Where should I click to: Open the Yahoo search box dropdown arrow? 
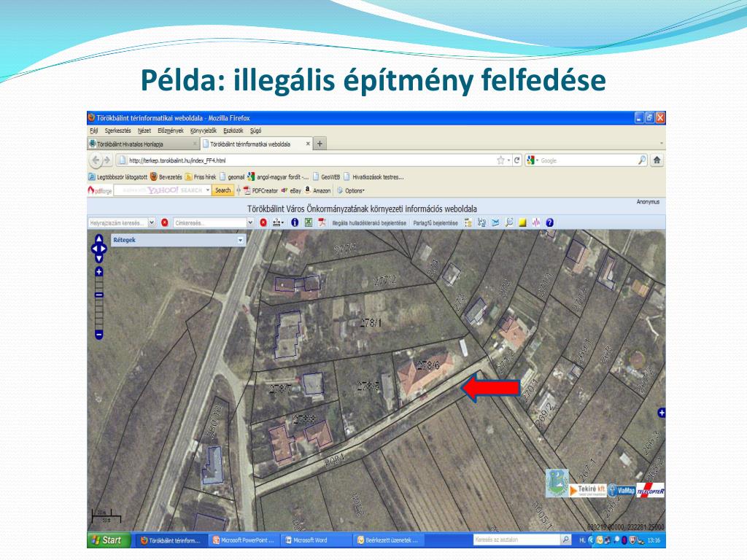[208, 190]
